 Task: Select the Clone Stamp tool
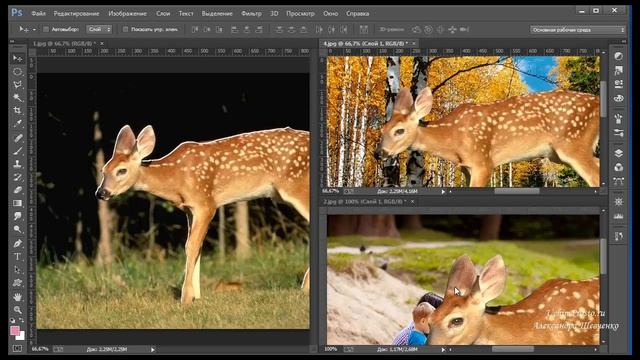tap(17, 164)
